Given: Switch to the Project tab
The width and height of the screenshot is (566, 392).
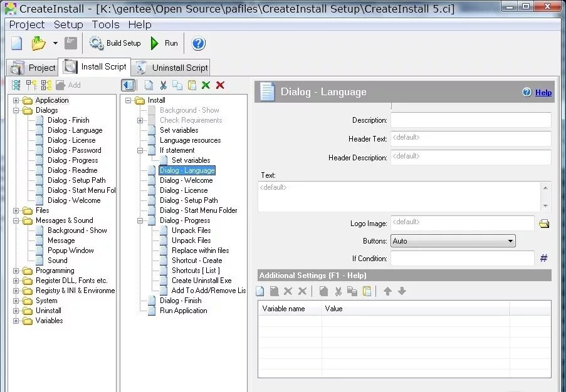Looking at the screenshot, I should pos(33,68).
